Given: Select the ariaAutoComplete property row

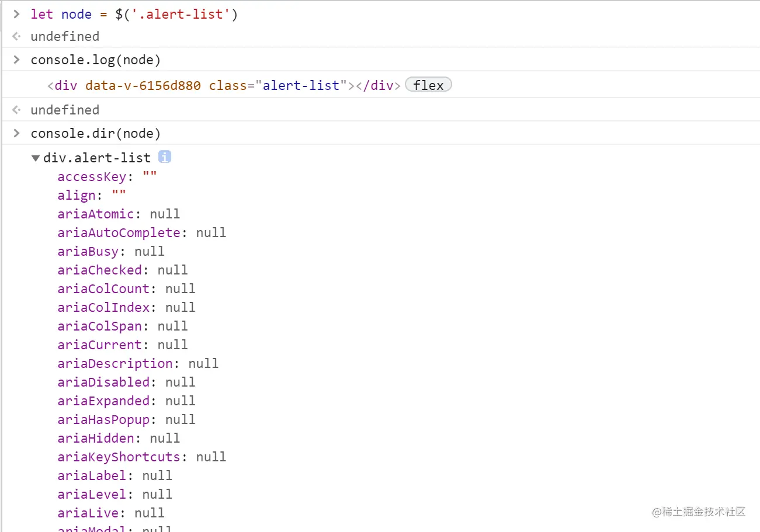Looking at the screenshot, I should (x=142, y=232).
